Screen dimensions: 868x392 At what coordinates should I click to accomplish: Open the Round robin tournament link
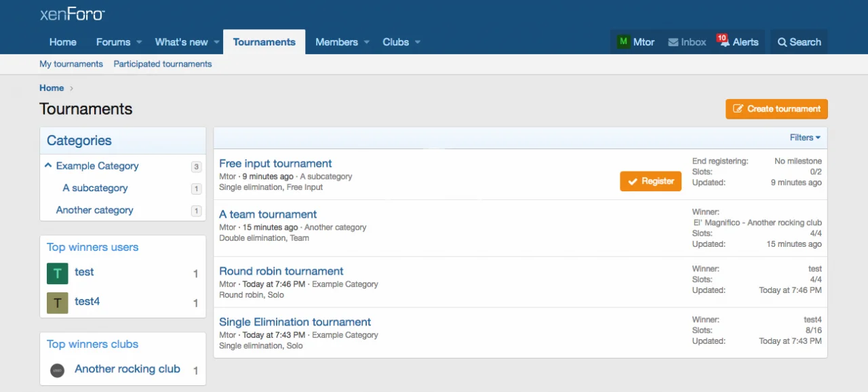click(281, 271)
